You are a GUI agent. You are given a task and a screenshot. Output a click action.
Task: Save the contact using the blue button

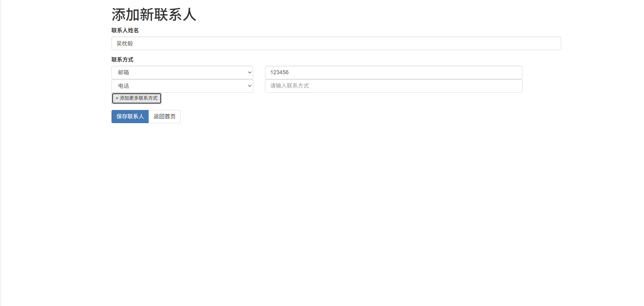pos(130,116)
